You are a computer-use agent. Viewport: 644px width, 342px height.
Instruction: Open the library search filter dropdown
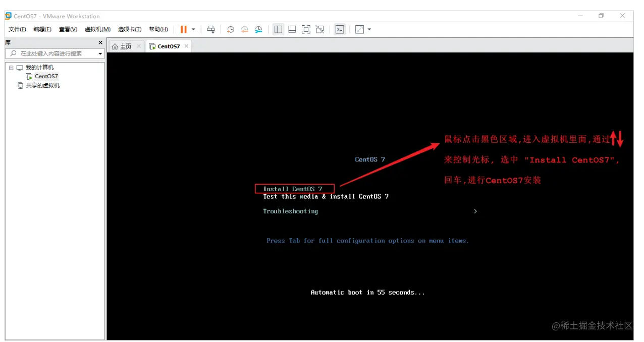point(100,53)
